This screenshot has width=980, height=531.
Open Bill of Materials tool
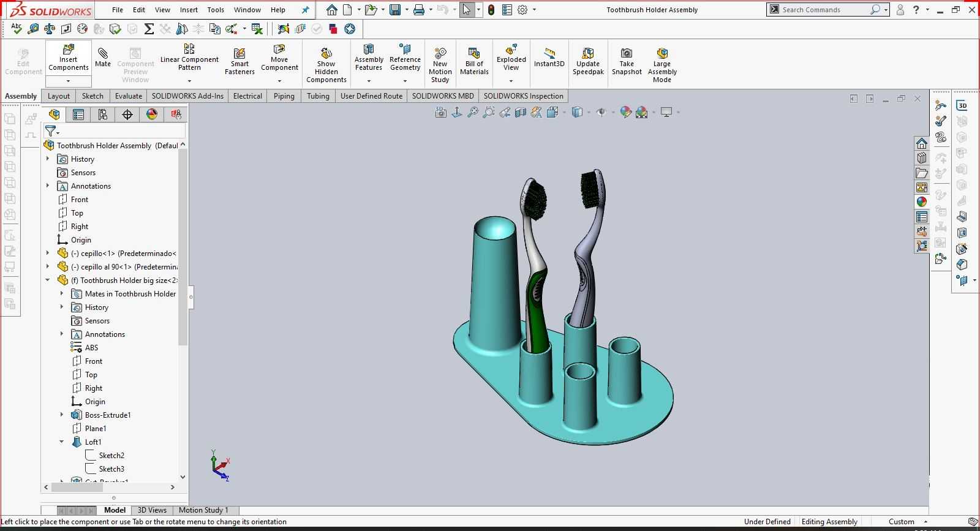[x=474, y=61]
